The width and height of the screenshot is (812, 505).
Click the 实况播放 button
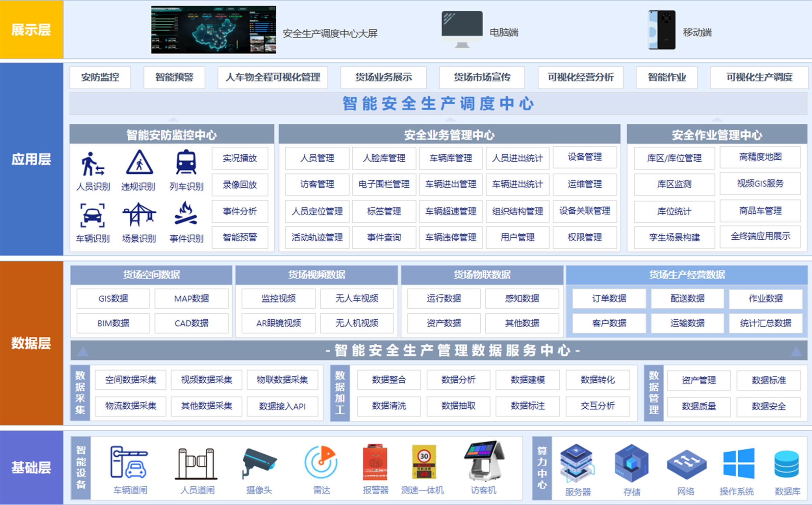240,158
